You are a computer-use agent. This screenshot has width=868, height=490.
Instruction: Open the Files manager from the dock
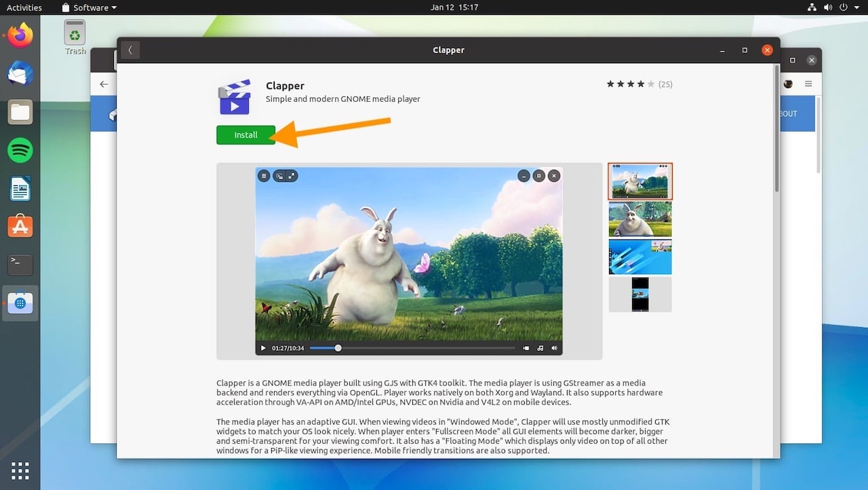click(x=20, y=112)
